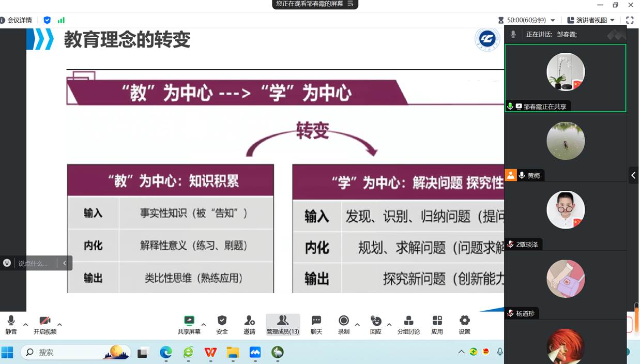Expand the 50:00 meeting timer dropdown
The height and width of the screenshot is (364, 640).
553,20
